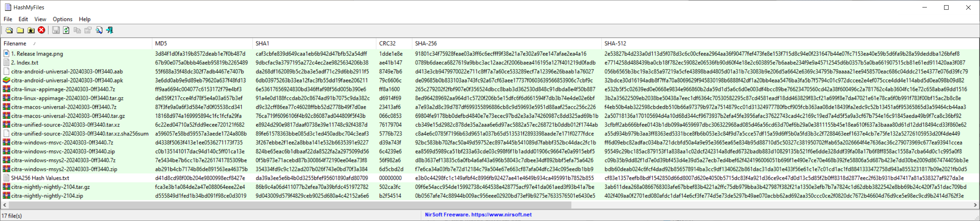Screen dimensions: 980x221
Task: Click the SHA-256 value starting e3b0c44298fc1c14
Action: pos(505,178)
